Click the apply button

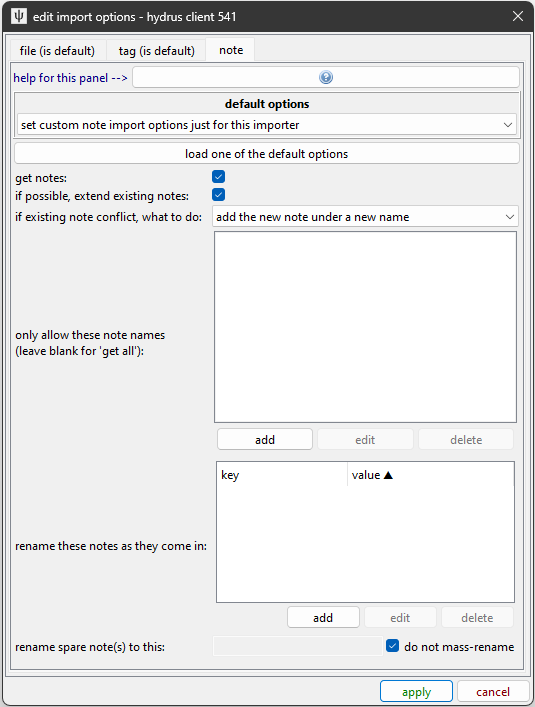[x=416, y=692]
